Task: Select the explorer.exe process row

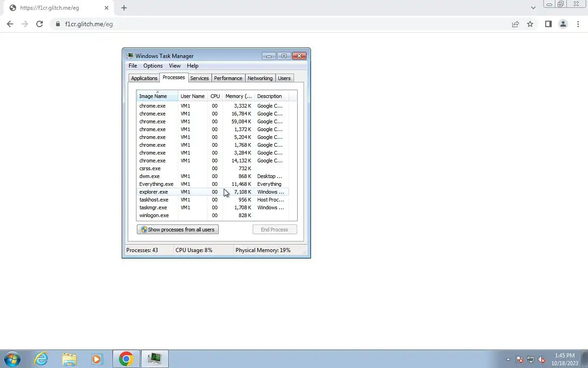Action: (213, 192)
